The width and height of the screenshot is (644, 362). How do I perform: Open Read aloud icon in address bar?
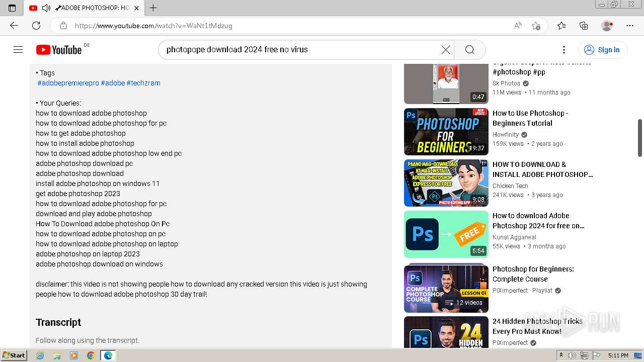pyautogui.click(x=518, y=26)
